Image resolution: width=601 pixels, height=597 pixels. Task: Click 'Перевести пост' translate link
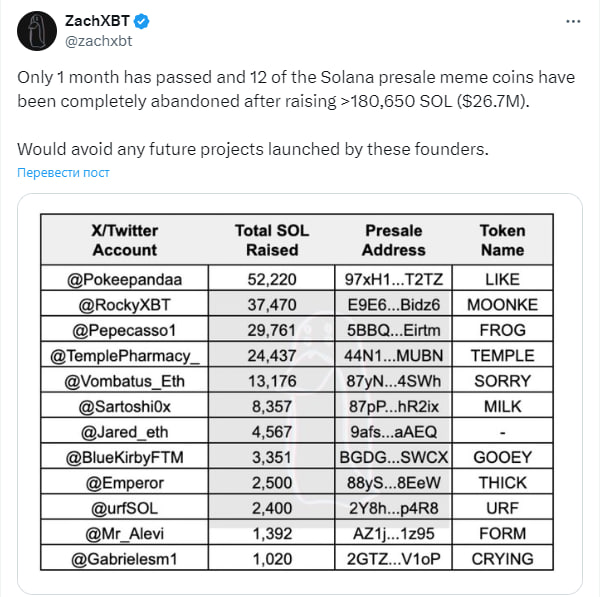coord(63,172)
